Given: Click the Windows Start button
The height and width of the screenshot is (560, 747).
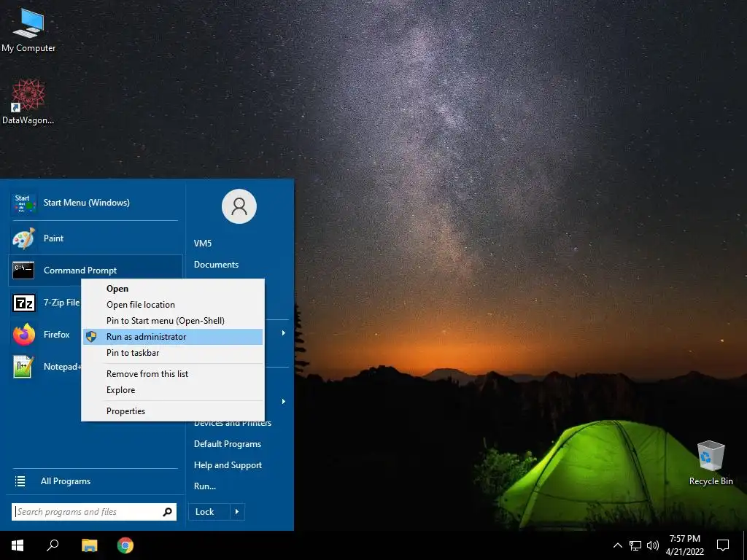Looking at the screenshot, I should (18, 545).
